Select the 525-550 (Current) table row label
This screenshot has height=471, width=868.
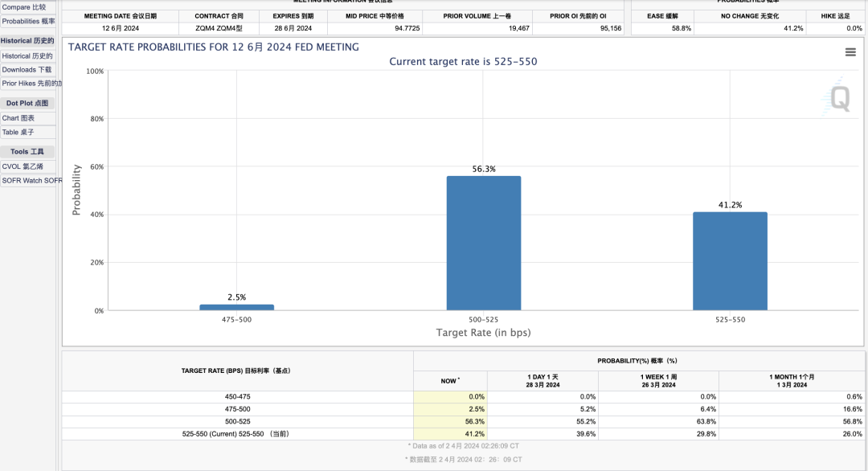click(237, 434)
